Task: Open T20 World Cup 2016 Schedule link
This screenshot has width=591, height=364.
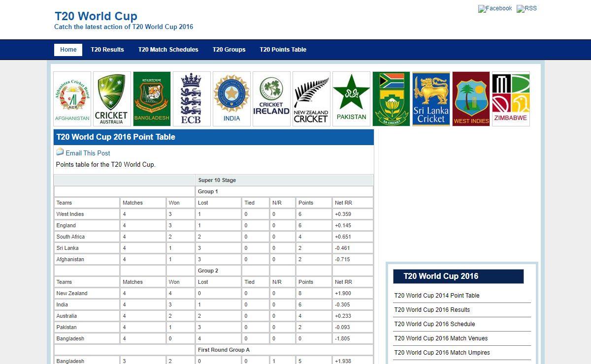Action: tap(434, 324)
